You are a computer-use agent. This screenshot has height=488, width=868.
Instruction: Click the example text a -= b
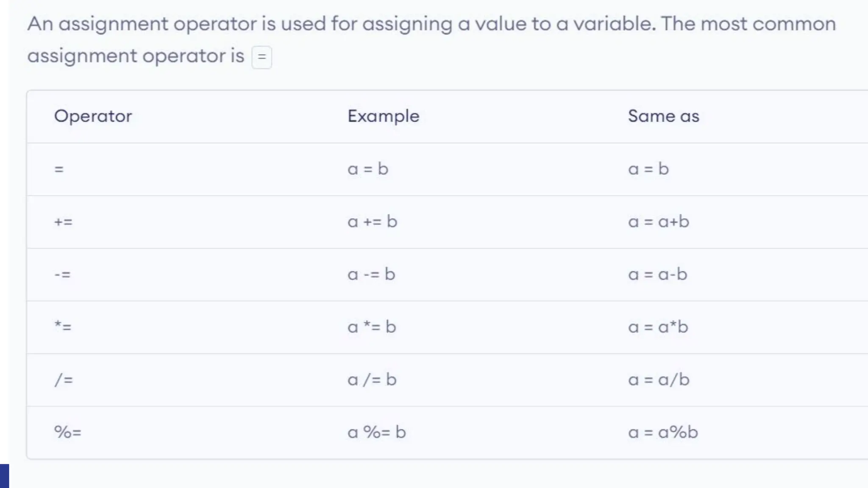coord(371,274)
